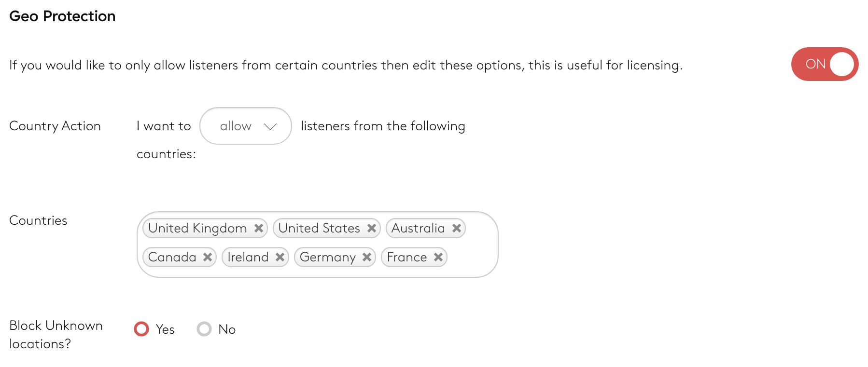The height and width of the screenshot is (367, 868).
Task: Delete France from the countries list
Action: [x=438, y=257]
